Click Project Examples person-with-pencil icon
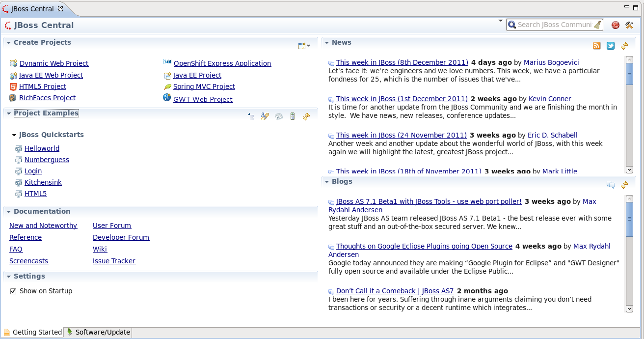The image size is (644, 339). [265, 116]
